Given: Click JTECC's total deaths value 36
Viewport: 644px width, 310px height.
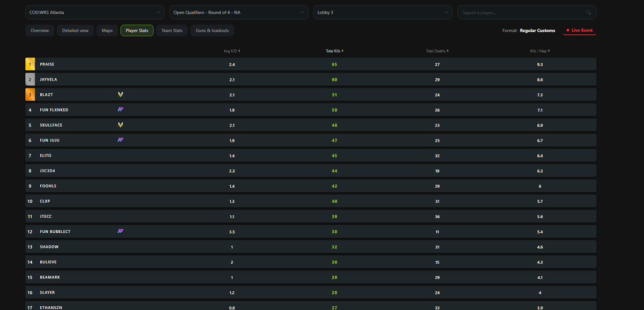Looking at the screenshot, I should 437,216.
